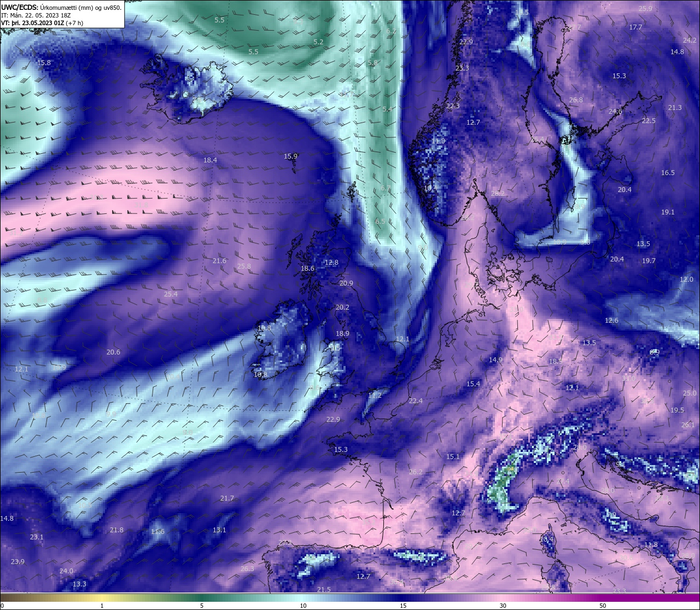Click the 13.1 value label

click(x=219, y=530)
